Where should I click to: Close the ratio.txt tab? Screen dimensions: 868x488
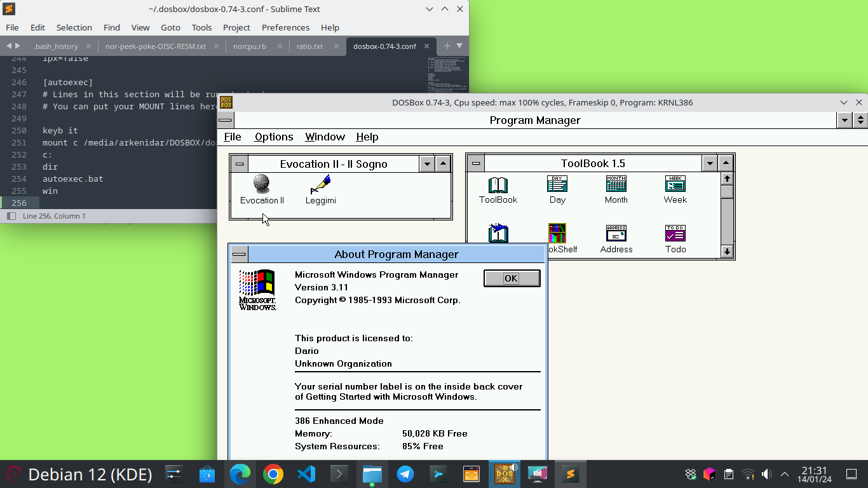click(x=336, y=46)
